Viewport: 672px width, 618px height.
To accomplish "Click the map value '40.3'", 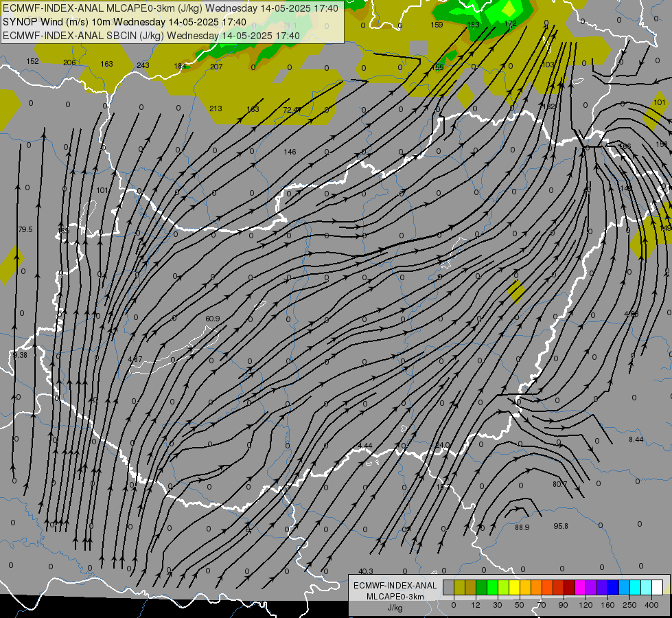I will click(x=366, y=571).
